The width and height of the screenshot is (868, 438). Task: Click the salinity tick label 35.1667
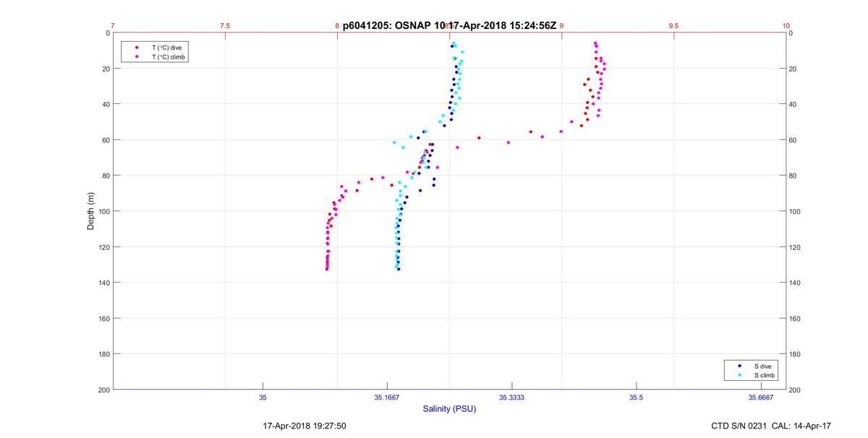tap(387, 397)
